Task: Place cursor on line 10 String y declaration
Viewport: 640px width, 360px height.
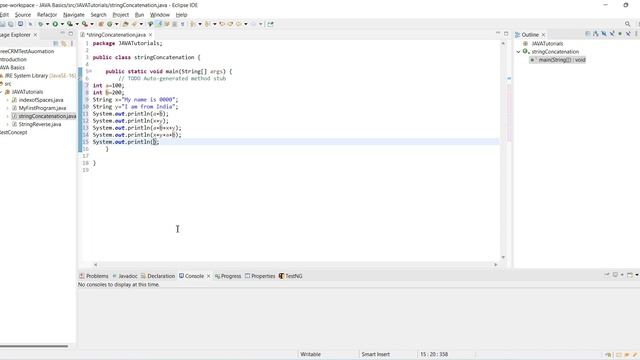Action: [x=135, y=107]
